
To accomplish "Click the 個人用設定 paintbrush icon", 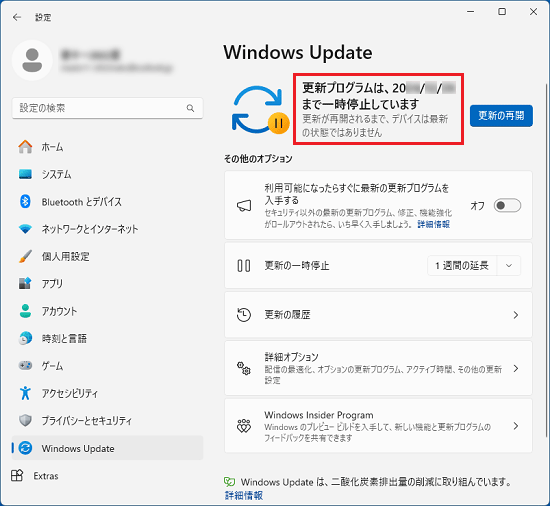I will (x=25, y=256).
